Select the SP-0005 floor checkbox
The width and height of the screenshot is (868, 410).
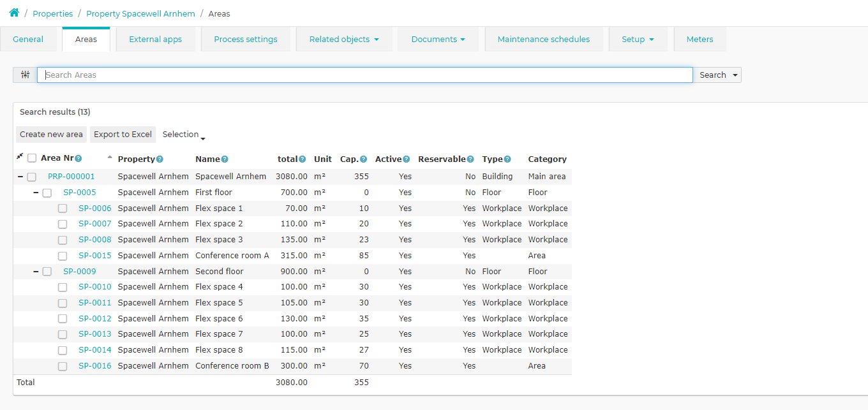[47, 193]
